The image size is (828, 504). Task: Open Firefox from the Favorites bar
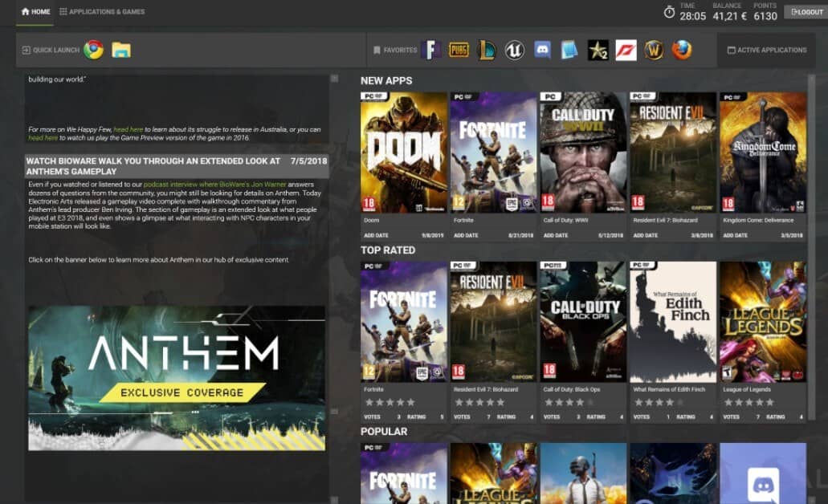(x=682, y=50)
